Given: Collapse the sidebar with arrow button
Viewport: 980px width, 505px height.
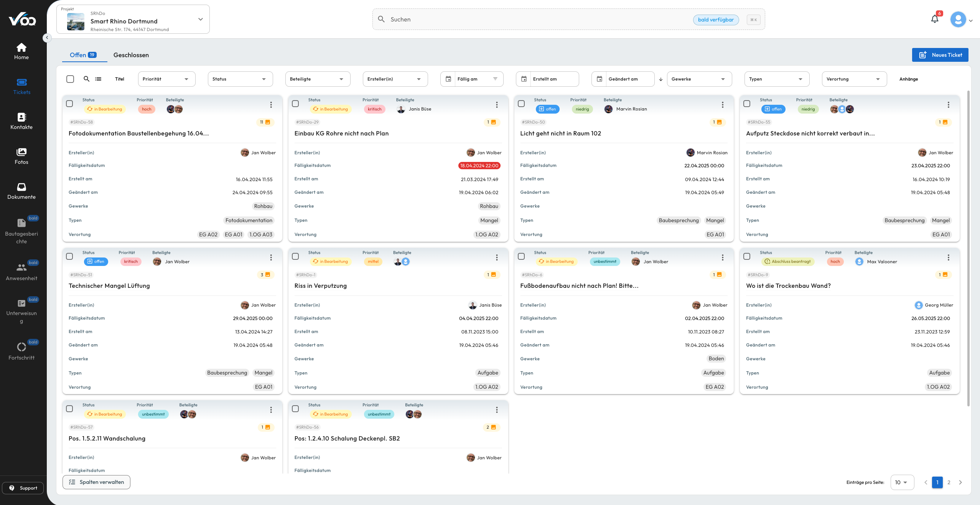Looking at the screenshot, I should tap(47, 38).
